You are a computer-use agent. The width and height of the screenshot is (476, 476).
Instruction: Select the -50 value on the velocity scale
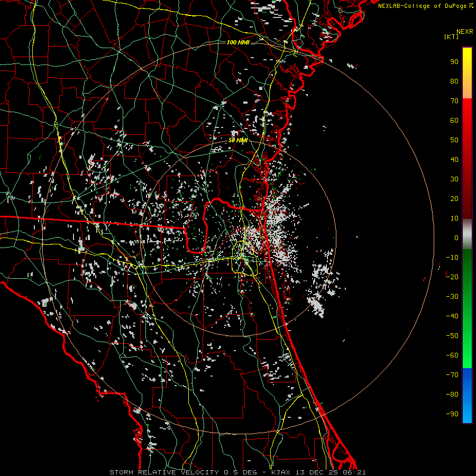[x=452, y=336]
